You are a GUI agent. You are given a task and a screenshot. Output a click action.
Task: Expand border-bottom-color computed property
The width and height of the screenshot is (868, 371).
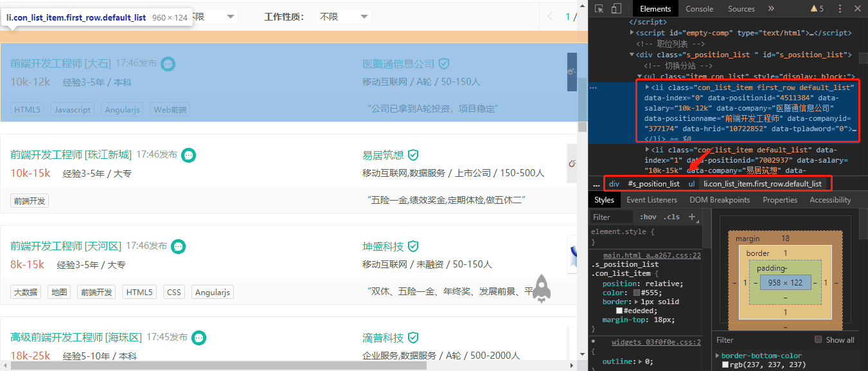(x=717, y=356)
